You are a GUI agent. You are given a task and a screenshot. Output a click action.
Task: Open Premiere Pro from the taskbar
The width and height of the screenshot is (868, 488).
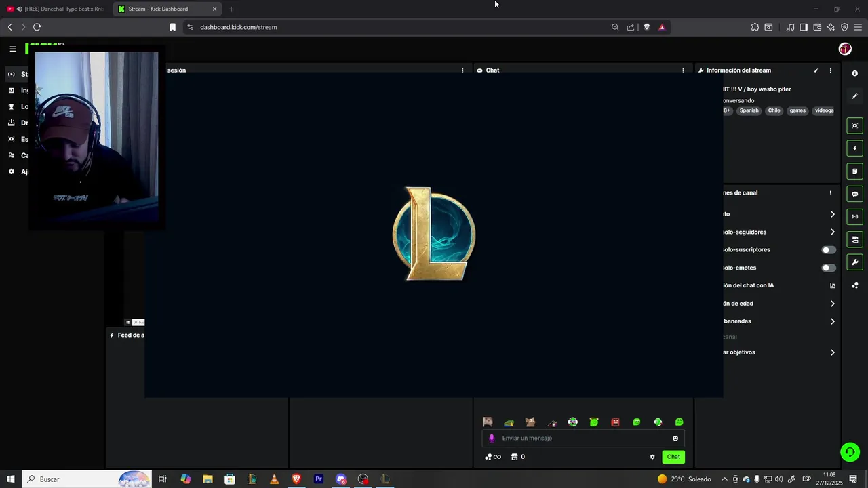point(319,479)
